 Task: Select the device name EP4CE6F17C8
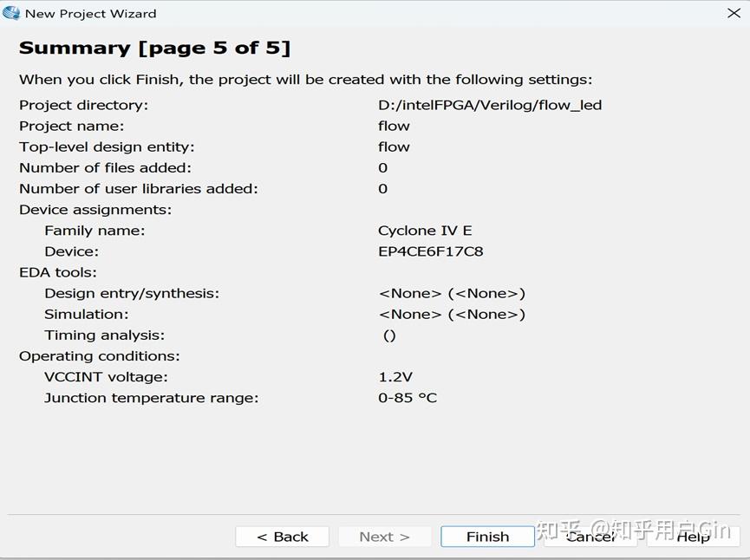[x=430, y=251]
